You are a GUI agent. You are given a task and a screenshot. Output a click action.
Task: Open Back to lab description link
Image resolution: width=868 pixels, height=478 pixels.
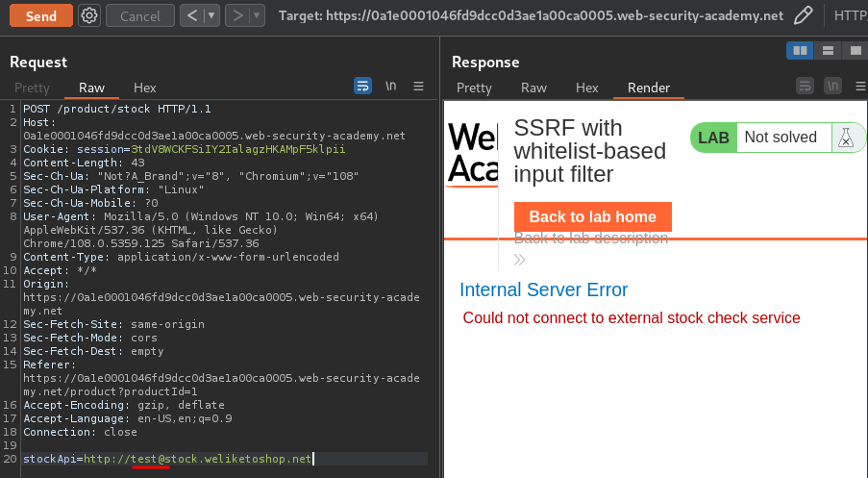click(590, 239)
